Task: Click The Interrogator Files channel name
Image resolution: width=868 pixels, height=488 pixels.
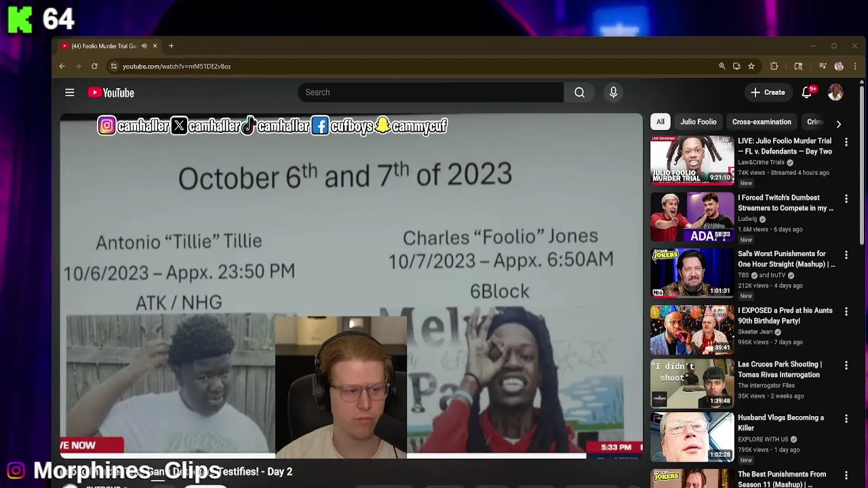Action: coord(766,386)
